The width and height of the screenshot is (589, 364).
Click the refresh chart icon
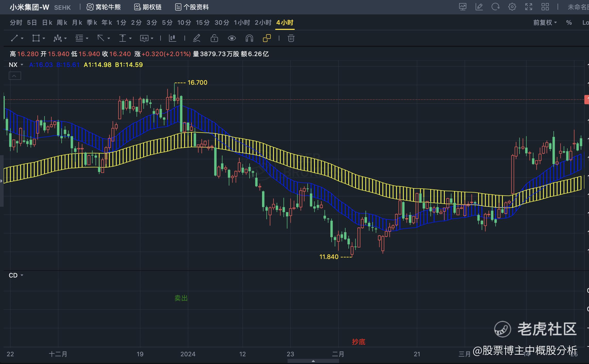[x=495, y=7]
